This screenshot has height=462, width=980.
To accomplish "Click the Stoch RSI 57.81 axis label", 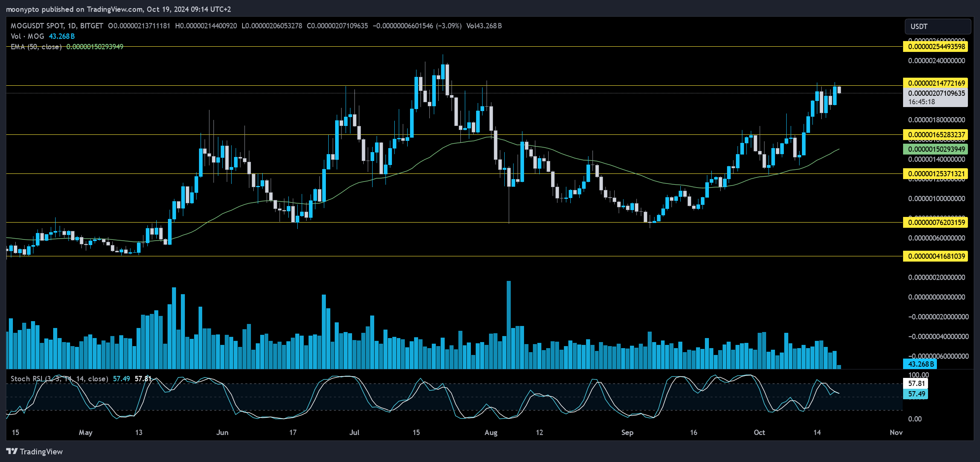I will (x=916, y=384).
